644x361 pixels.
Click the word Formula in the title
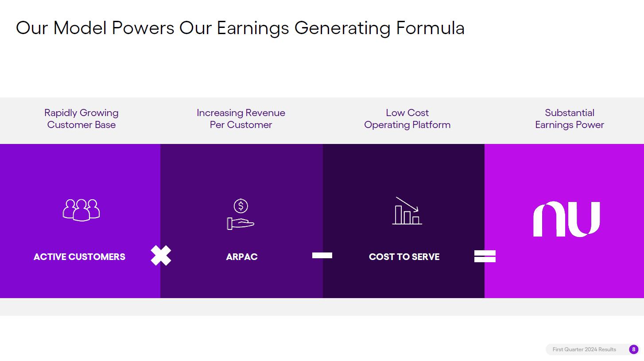(430, 28)
